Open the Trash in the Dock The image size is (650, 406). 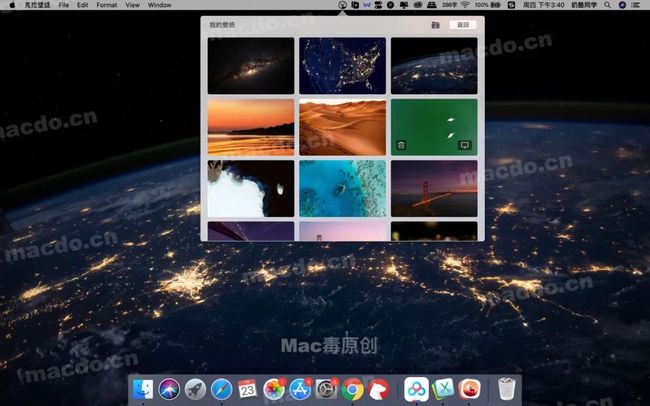pos(506,389)
